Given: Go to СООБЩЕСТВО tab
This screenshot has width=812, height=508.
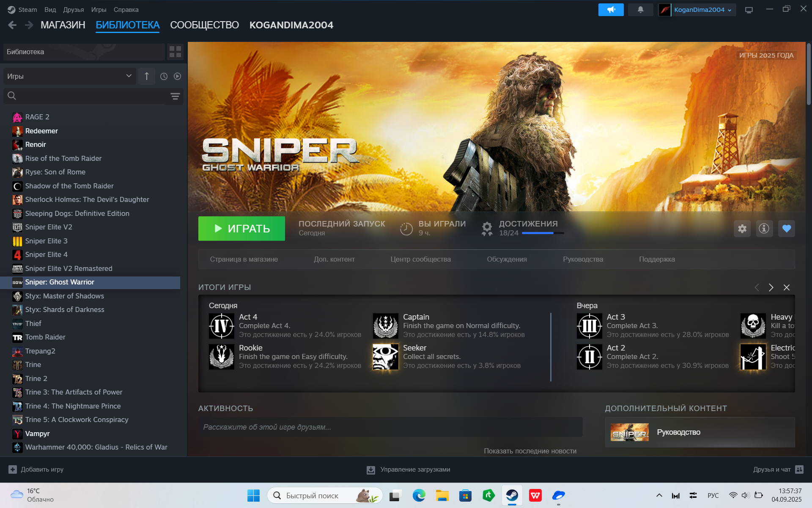Looking at the screenshot, I should click(x=205, y=25).
